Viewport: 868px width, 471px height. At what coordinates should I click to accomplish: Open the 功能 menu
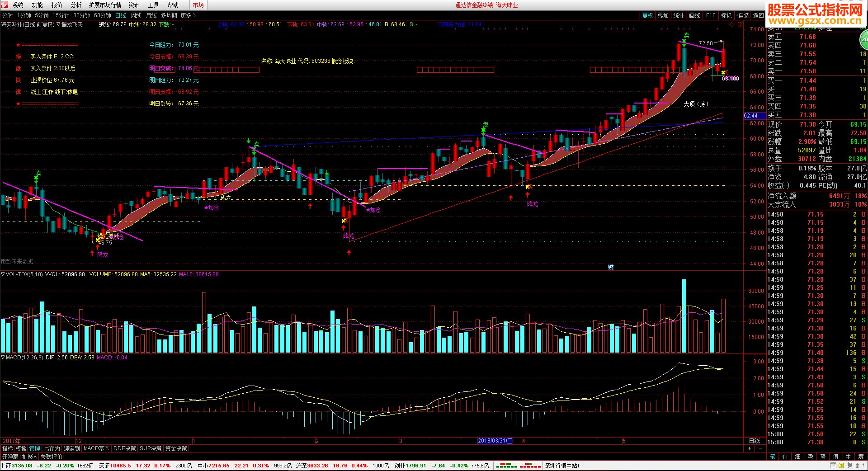pyautogui.click(x=38, y=5)
